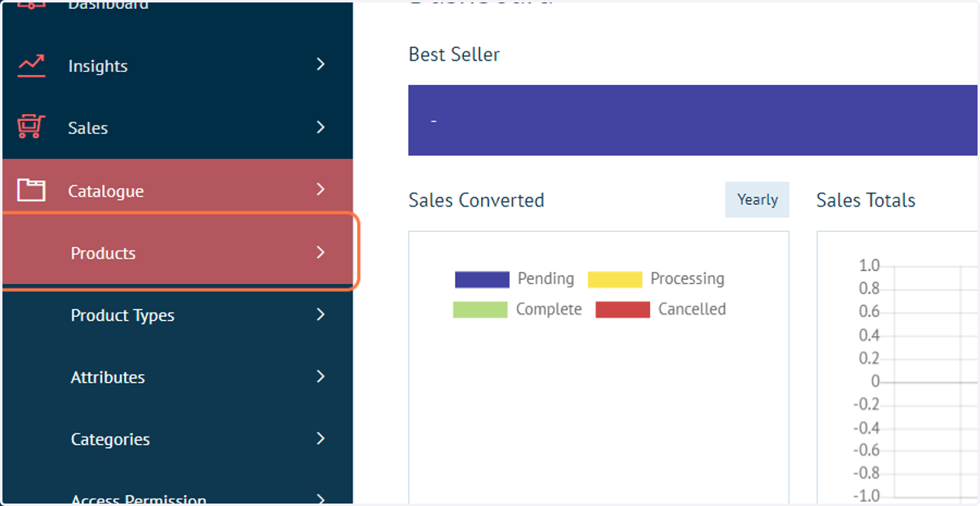Expand the Insights menu chevron

coord(321,64)
